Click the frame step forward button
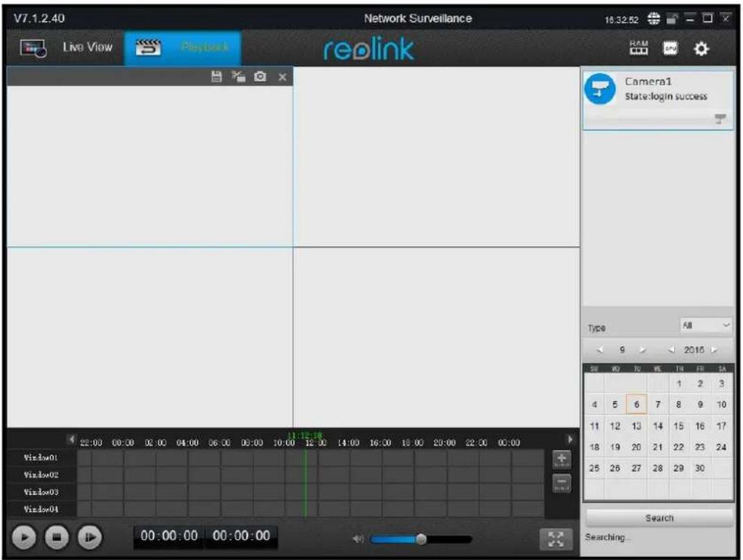 [x=90, y=537]
